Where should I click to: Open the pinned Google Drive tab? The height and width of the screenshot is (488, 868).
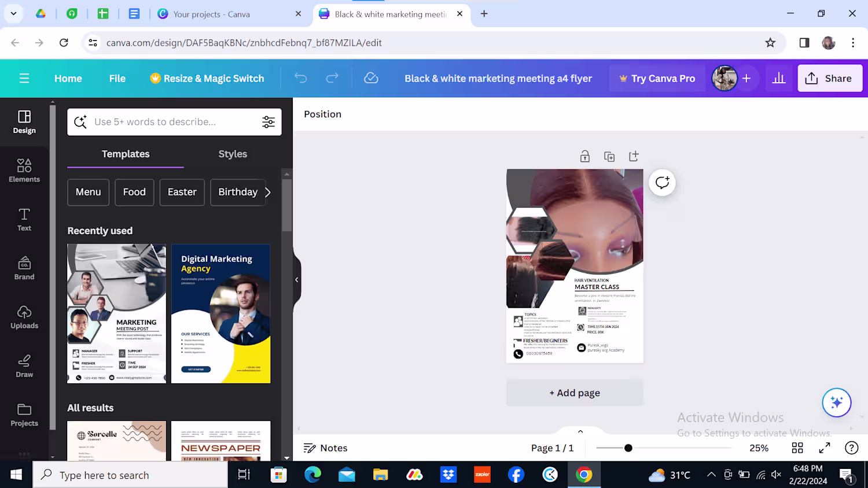41,14
